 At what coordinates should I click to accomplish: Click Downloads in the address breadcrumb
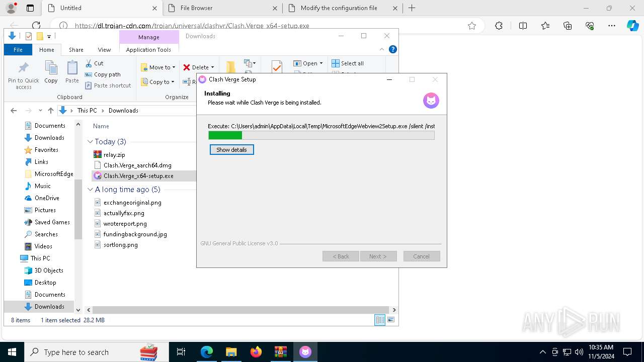(x=123, y=111)
